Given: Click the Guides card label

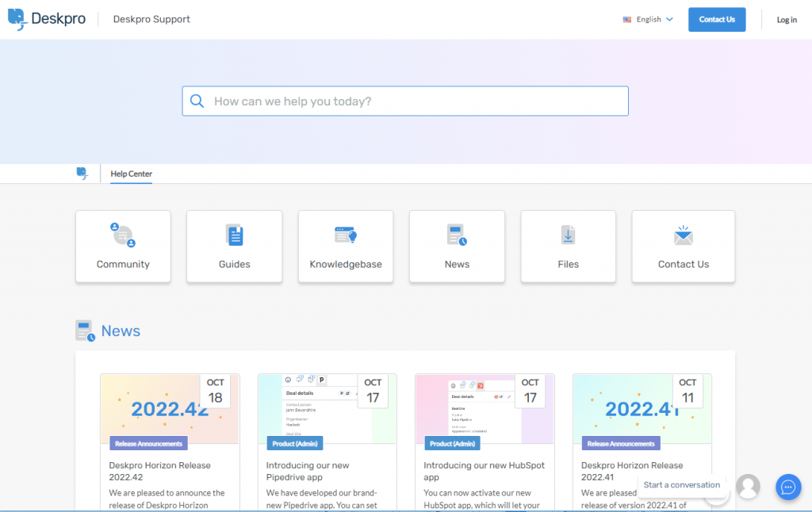Looking at the screenshot, I should [235, 264].
